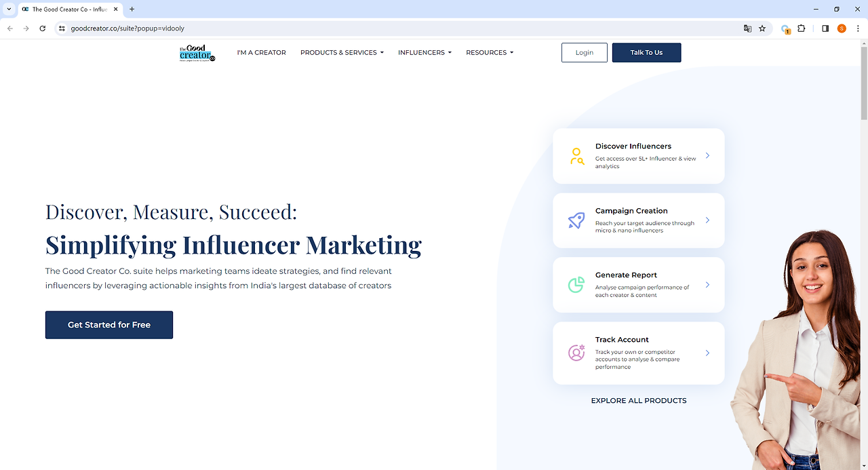The image size is (868, 470).
Task: Open a new browser tab
Action: [x=132, y=9]
